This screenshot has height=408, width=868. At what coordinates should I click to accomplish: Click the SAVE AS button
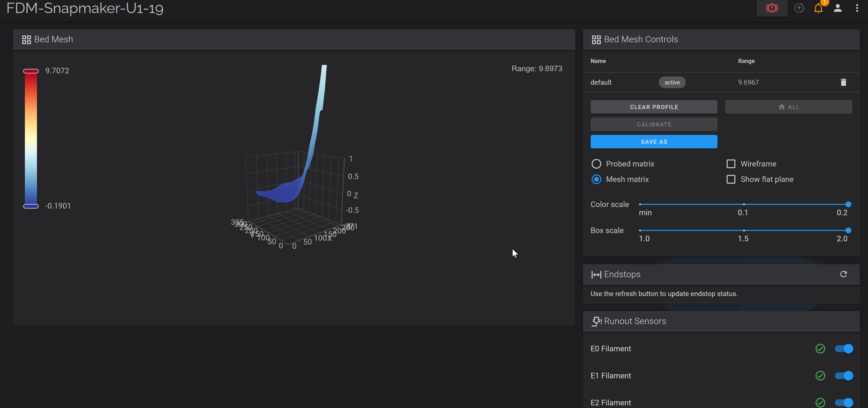coord(654,142)
